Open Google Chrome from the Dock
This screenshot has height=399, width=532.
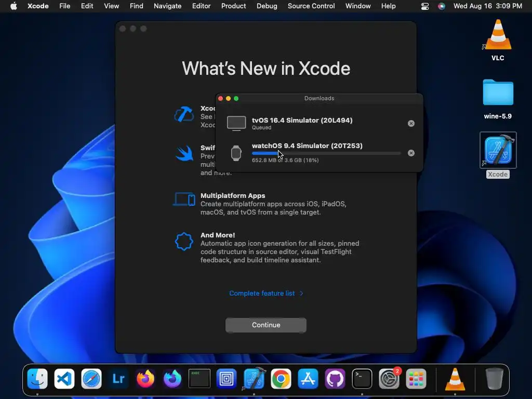coord(281,378)
